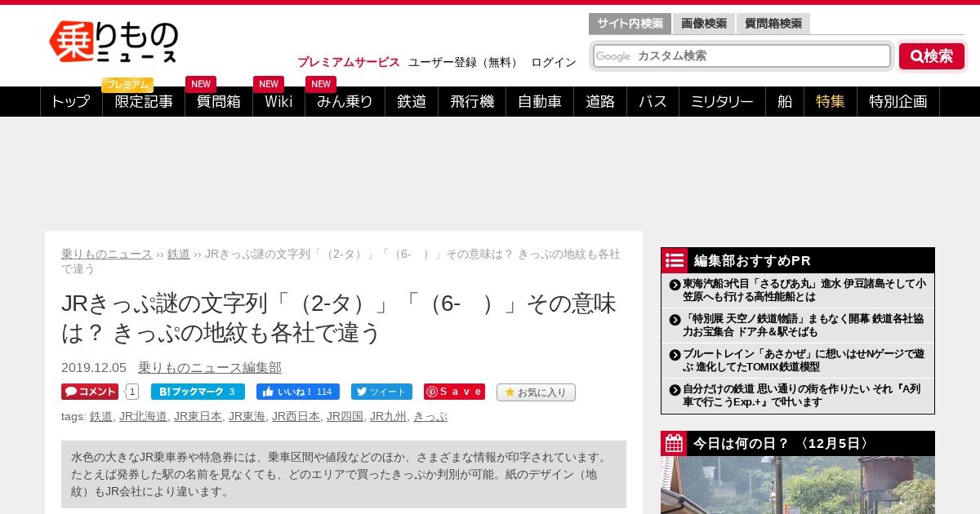The height and width of the screenshot is (514, 980).
Task: Open the 特別企画 navigation item
Action: (x=898, y=102)
